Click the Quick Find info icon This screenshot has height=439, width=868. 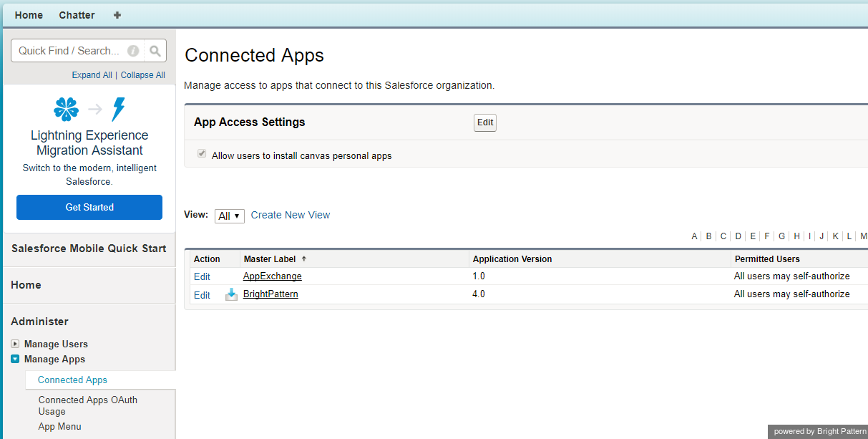(x=133, y=51)
